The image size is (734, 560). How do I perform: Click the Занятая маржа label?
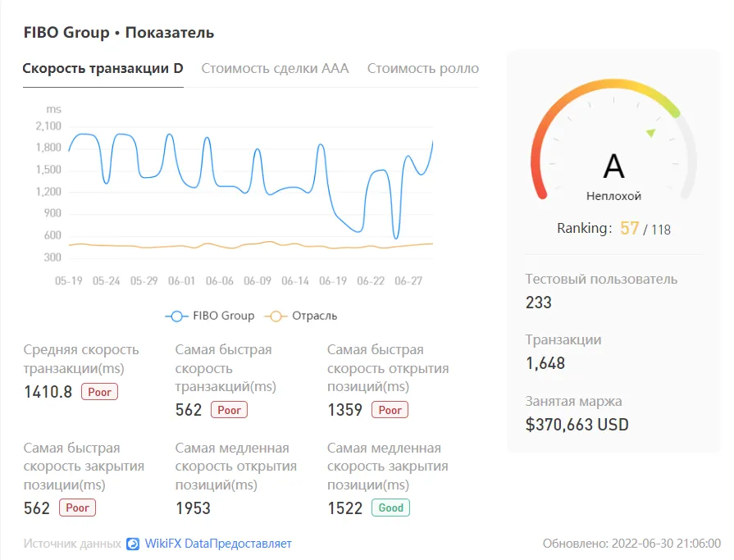[x=573, y=402]
